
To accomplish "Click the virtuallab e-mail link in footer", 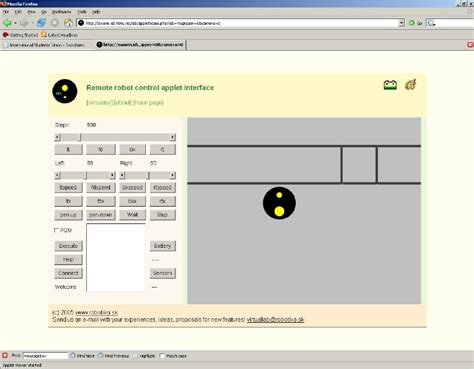I will point(275,319).
